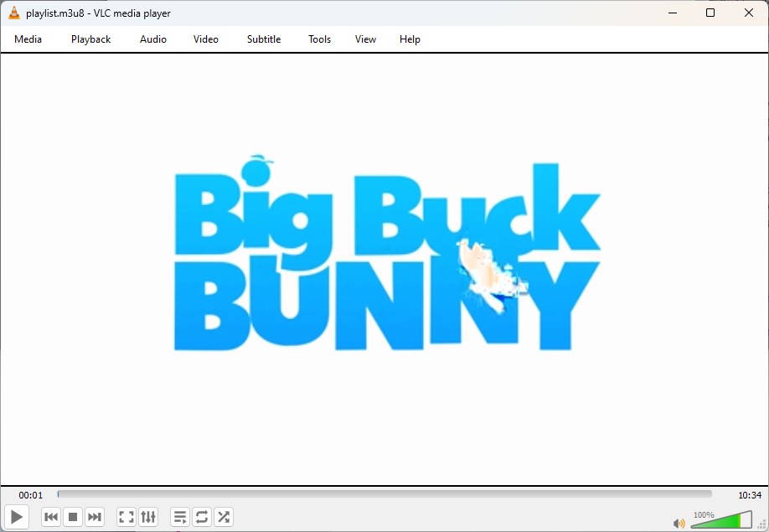Click the total duration 10:34 label
Screen dimensions: 769x532
749,495
